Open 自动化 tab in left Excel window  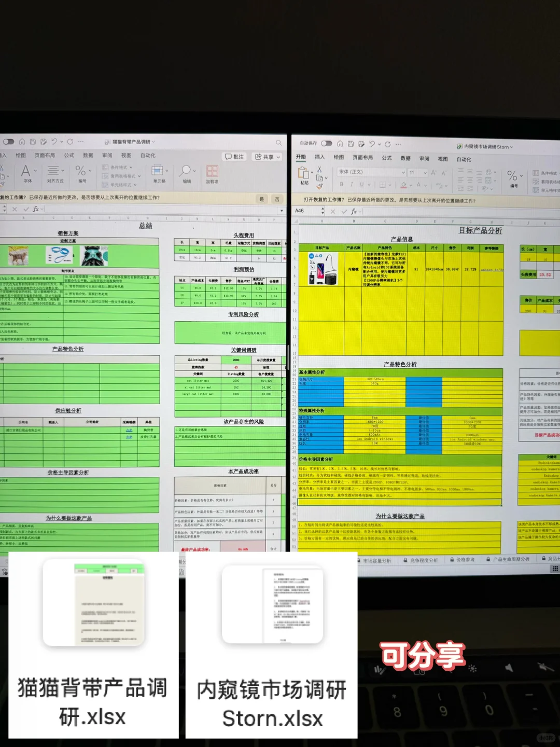point(148,155)
